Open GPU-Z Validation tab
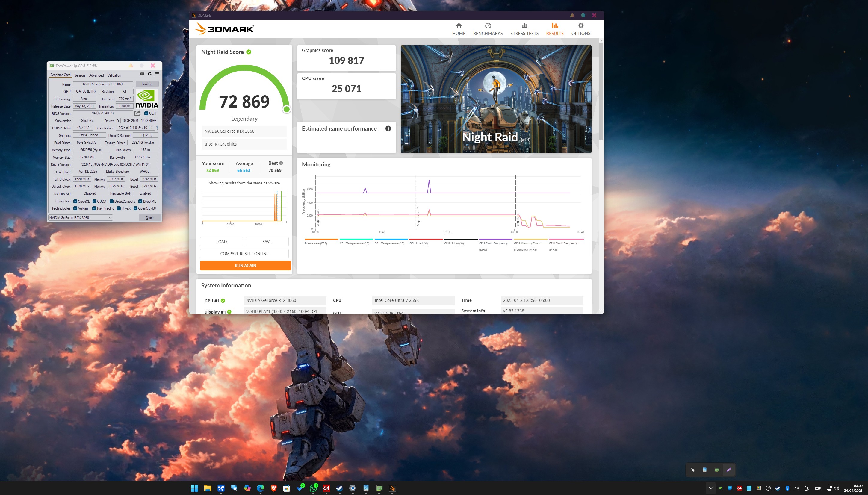Screen dimensions: 868x495 tap(114, 75)
